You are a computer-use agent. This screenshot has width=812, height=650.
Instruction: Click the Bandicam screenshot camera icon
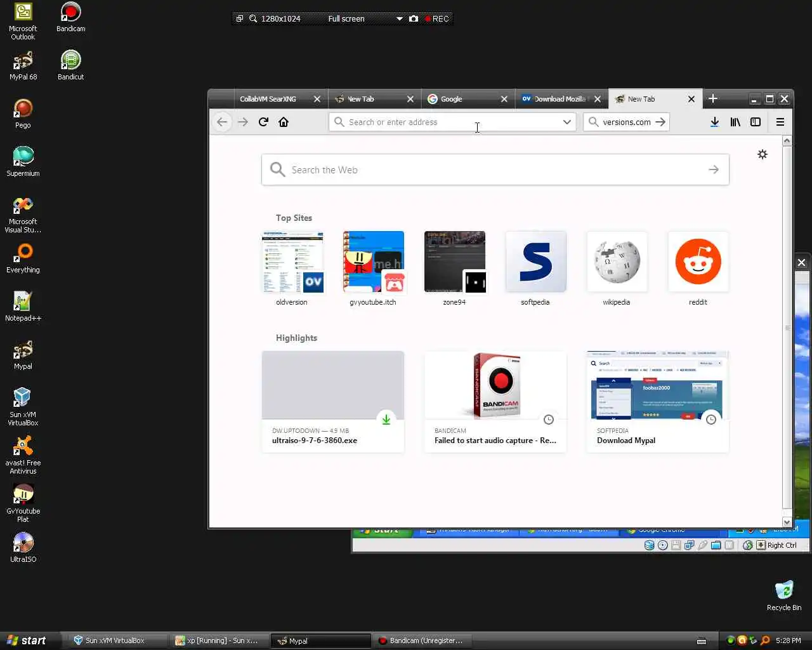click(x=414, y=18)
